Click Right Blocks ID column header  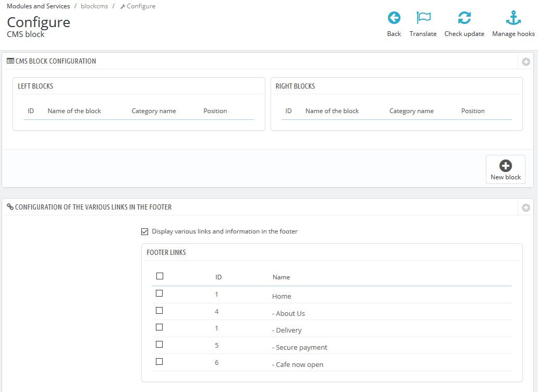[289, 111]
